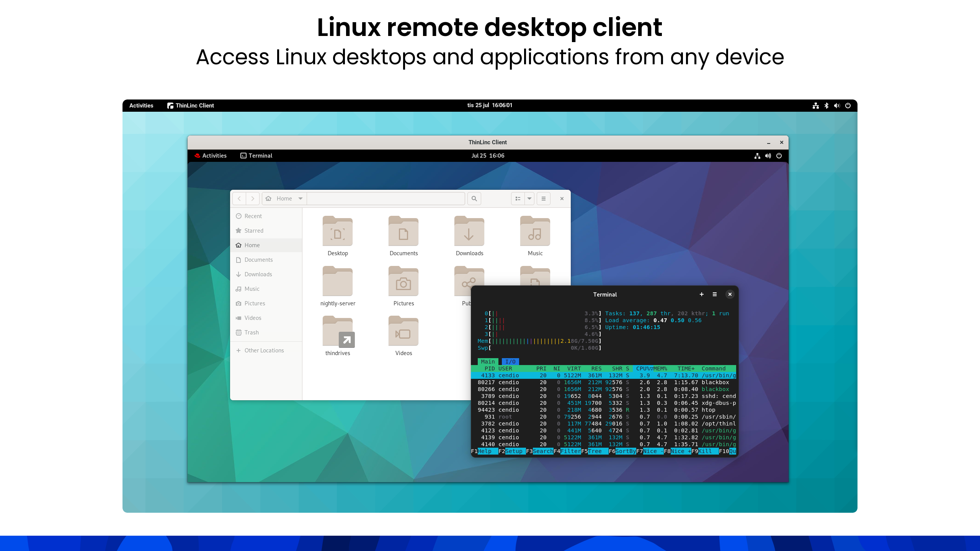
Task: Select the Main tab in htop
Action: coord(488,362)
